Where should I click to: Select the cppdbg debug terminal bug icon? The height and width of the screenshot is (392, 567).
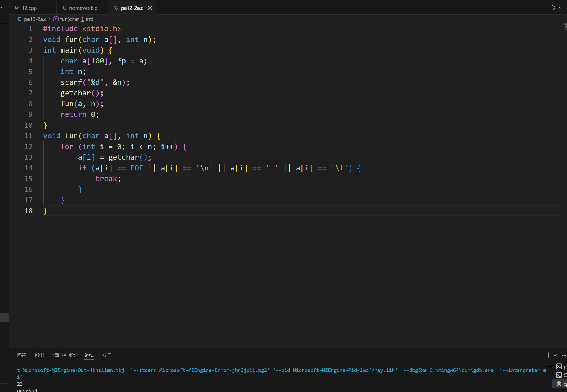(x=559, y=384)
